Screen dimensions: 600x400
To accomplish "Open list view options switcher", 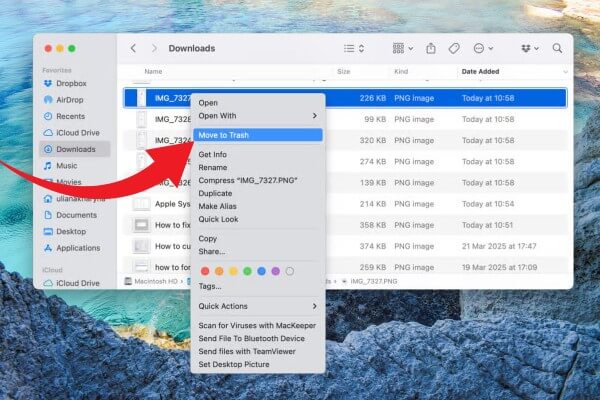I will 354,48.
